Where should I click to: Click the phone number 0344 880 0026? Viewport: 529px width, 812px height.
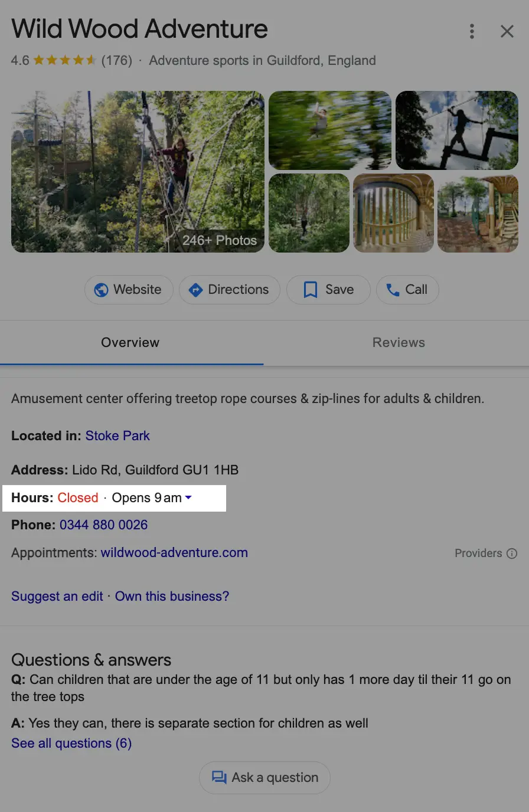[103, 525]
